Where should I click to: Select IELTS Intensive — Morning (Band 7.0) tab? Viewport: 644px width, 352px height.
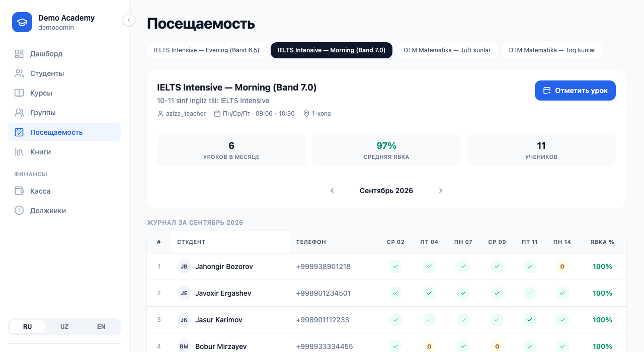(x=332, y=50)
